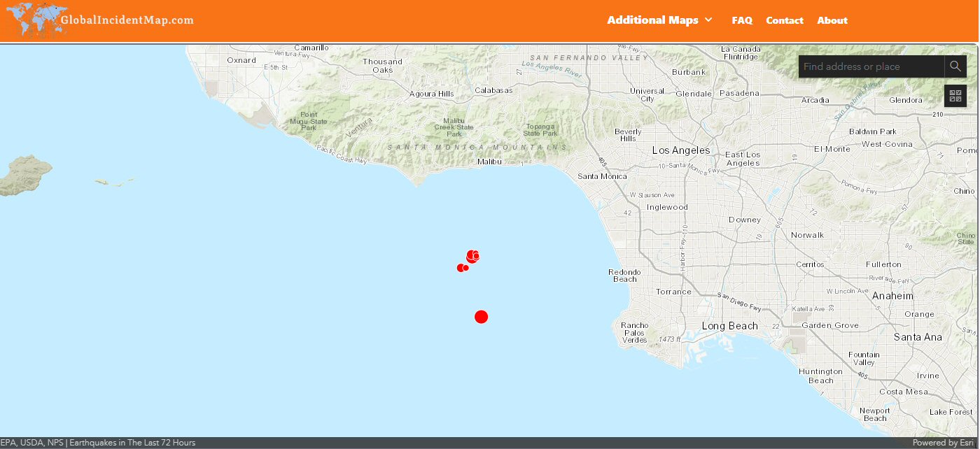Click the Oxnard city label
This screenshot has height=449, width=980.
[x=241, y=60]
